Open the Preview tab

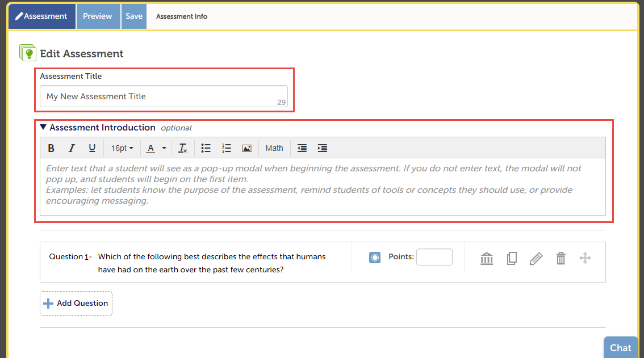[98, 16]
